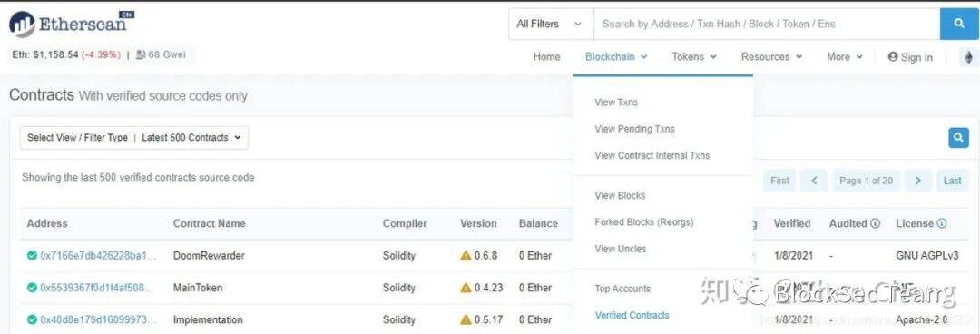Click the blue search magnifier button
This screenshot has width=980, height=334.
pyautogui.click(x=959, y=24)
